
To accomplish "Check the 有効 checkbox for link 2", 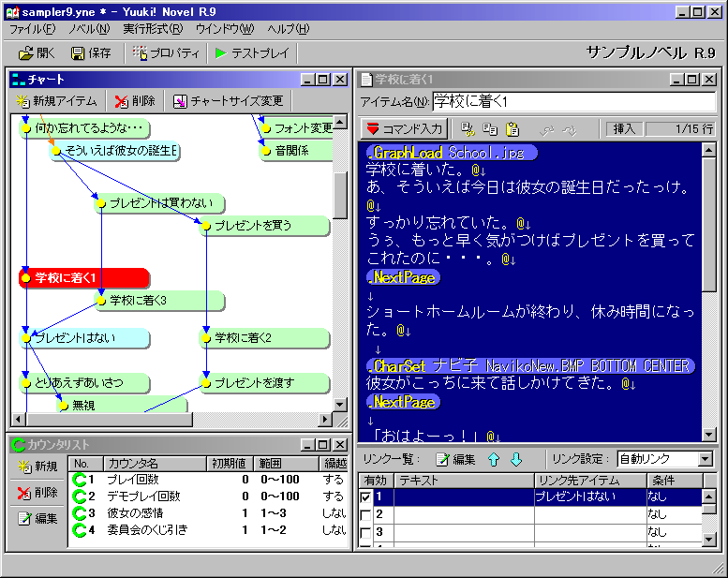I will pyautogui.click(x=365, y=515).
